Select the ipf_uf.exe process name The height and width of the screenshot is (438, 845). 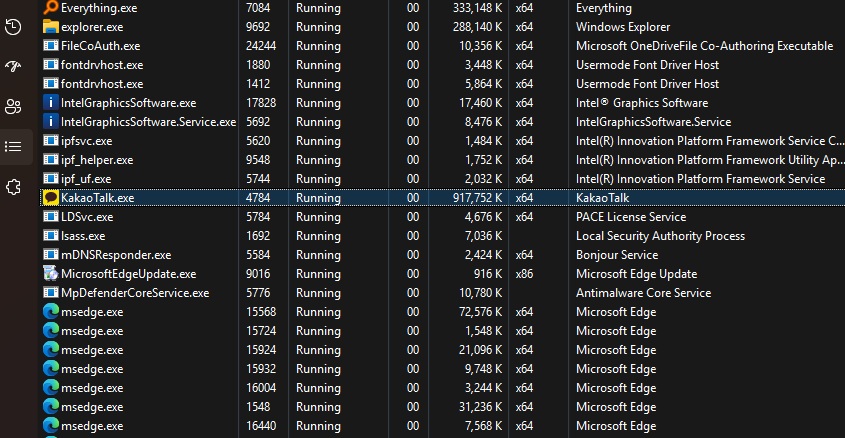coord(86,179)
